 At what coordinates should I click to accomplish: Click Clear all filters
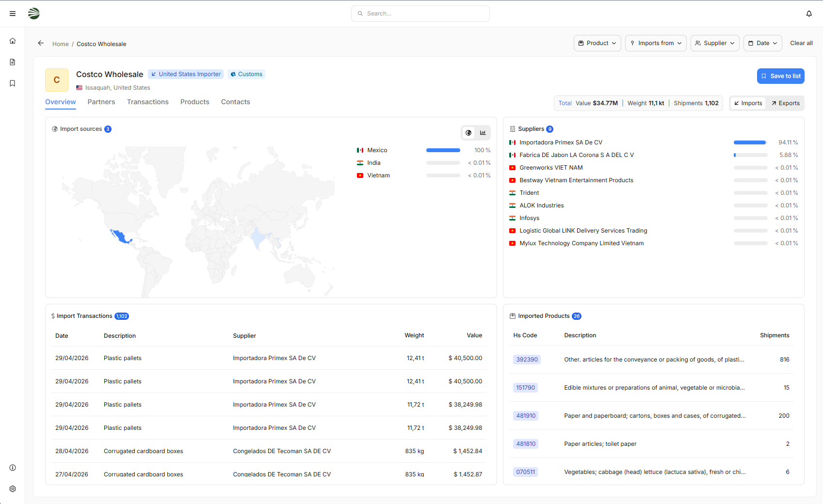801,43
